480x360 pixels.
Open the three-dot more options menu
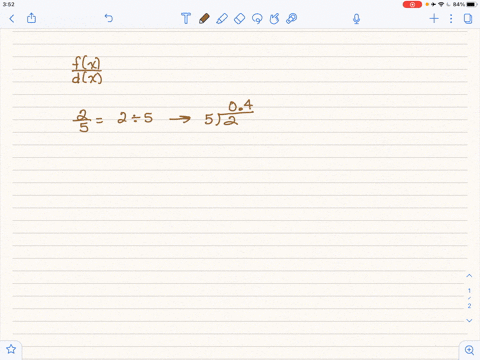[451, 18]
